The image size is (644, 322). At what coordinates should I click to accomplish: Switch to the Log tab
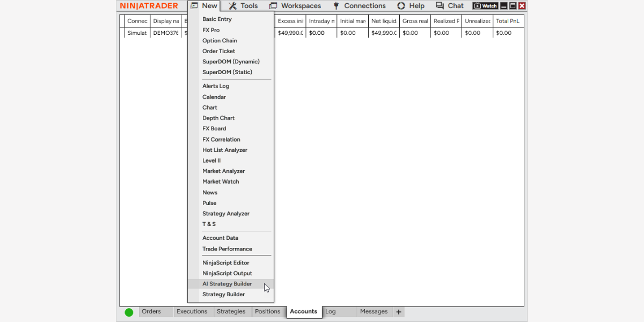pyautogui.click(x=339, y=312)
